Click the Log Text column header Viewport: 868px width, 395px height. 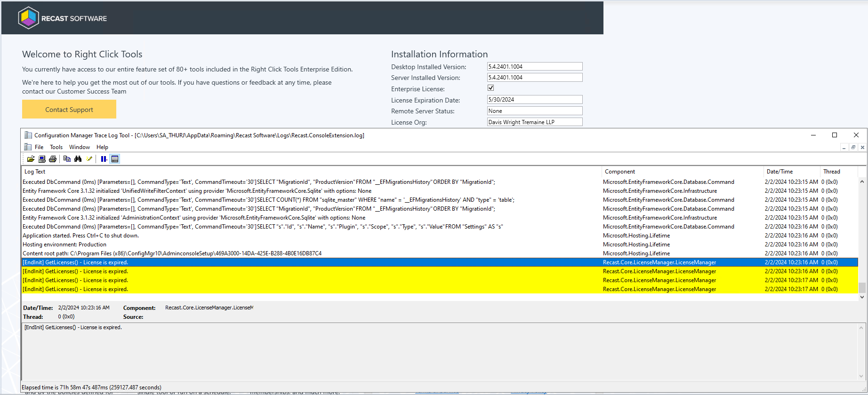click(x=312, y=172)
